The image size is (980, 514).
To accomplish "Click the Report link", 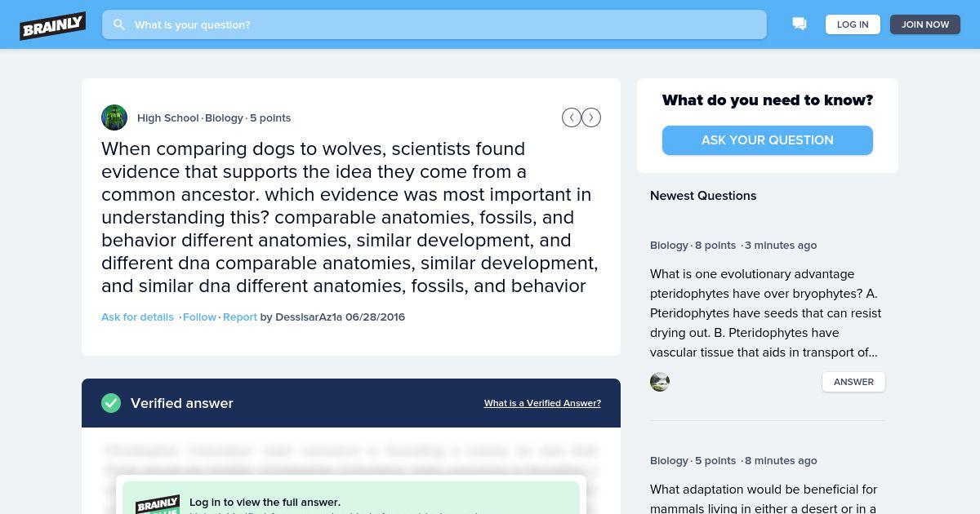I will point(240,317).
